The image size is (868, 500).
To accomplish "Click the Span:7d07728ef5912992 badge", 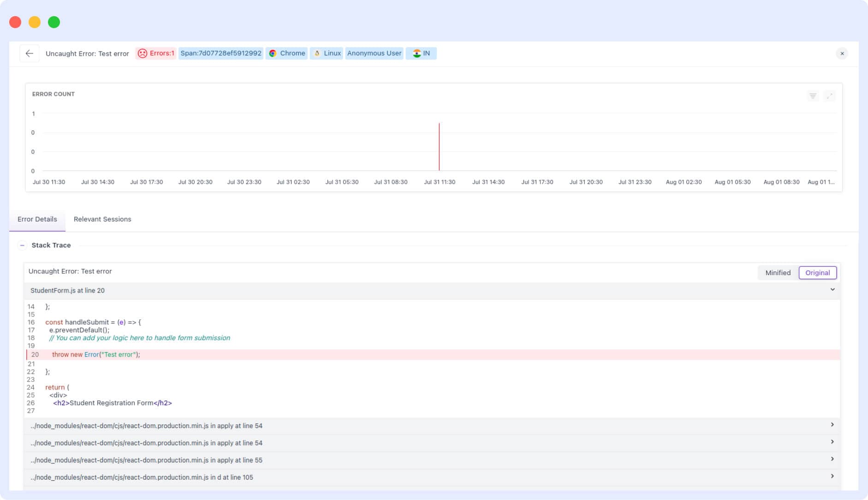I will [x=221, y=53].
